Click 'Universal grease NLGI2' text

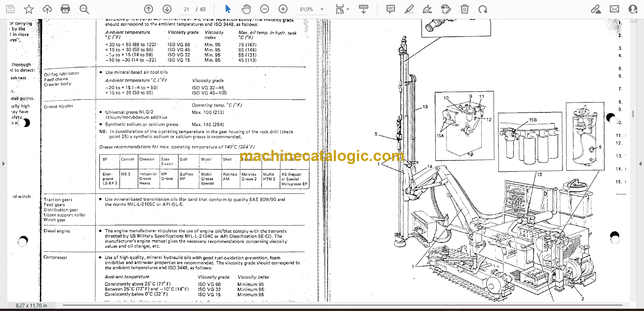(x=129, y=112)
